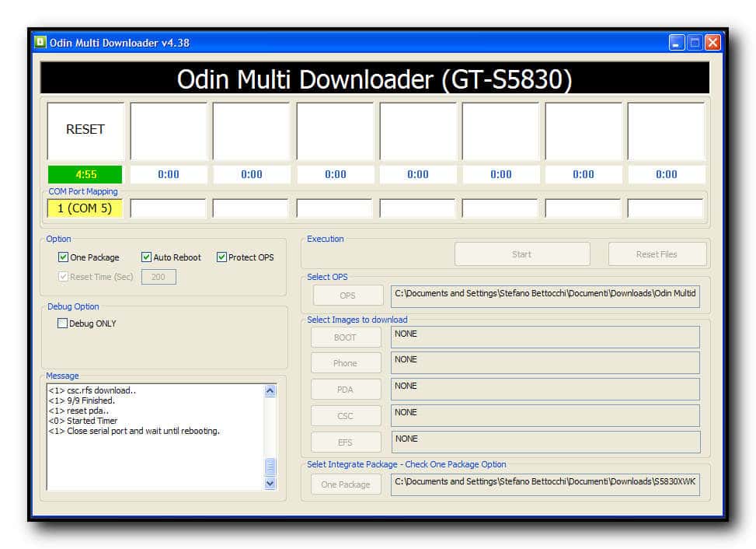Screen dimensions: 756x549
Task: Browse with the One Package button
Action: [x=346, y=484]
